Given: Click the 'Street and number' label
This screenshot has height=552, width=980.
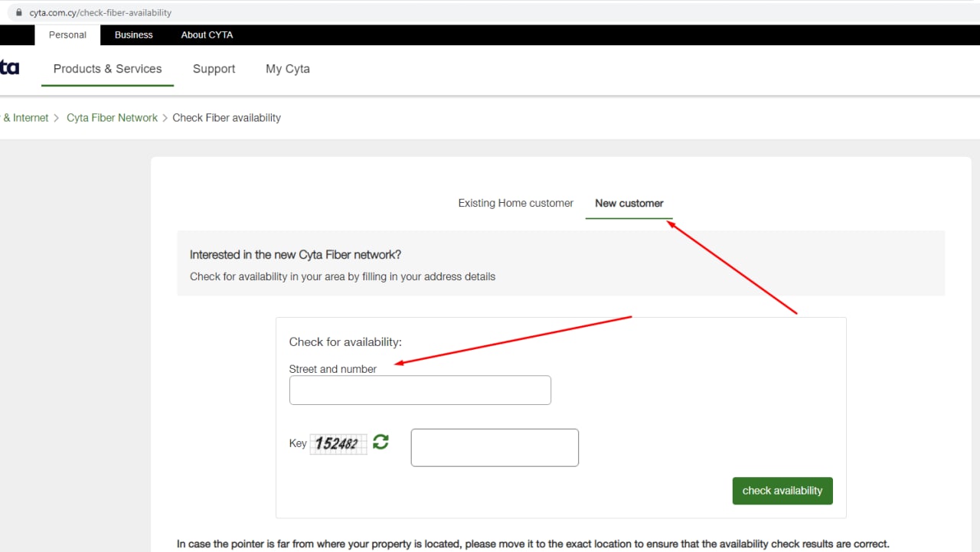Looking at the screenshot, I should click(x=332, y=369).
